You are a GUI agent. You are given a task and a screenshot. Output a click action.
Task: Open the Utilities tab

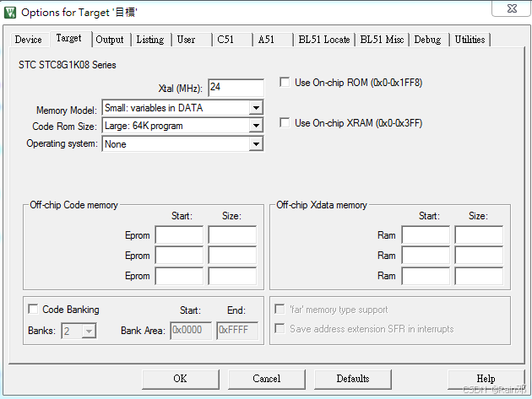(x=470, y=40)
